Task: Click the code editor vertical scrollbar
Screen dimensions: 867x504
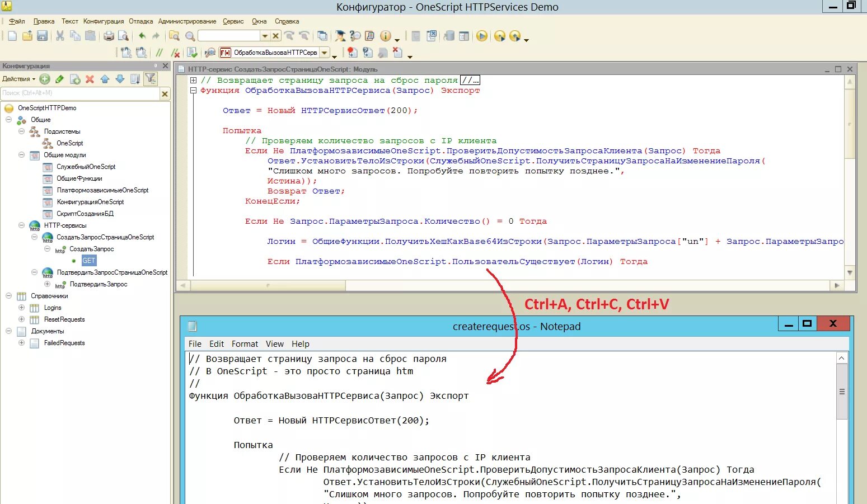Action: pos(850,177)
